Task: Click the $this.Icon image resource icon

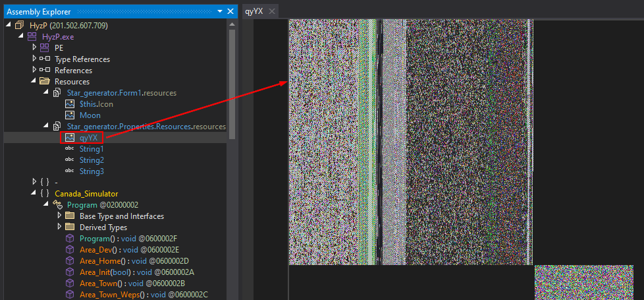Action: point(69,104)
